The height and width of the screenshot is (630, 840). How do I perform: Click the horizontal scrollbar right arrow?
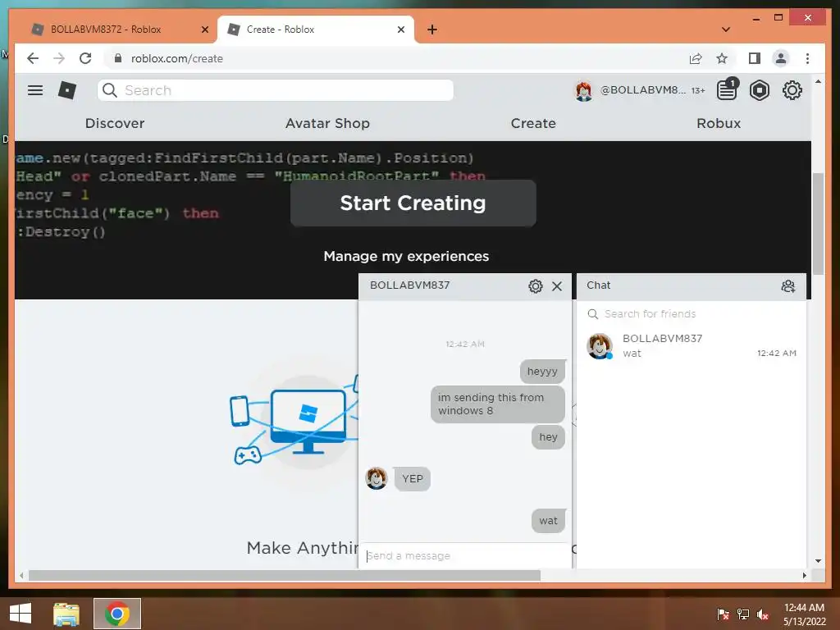804,575
